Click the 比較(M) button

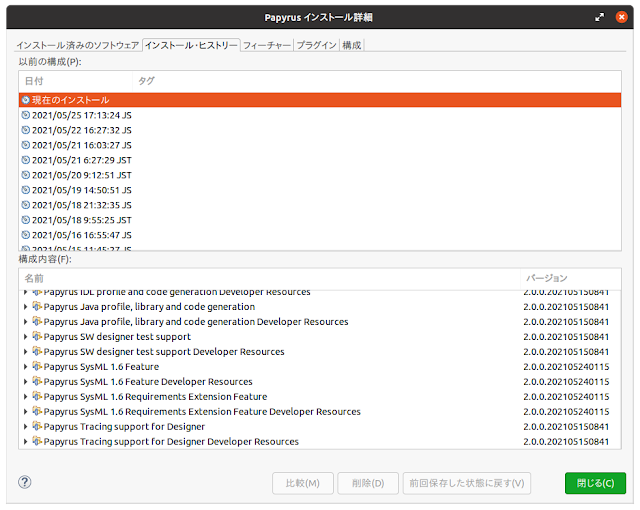pos(302,483)
